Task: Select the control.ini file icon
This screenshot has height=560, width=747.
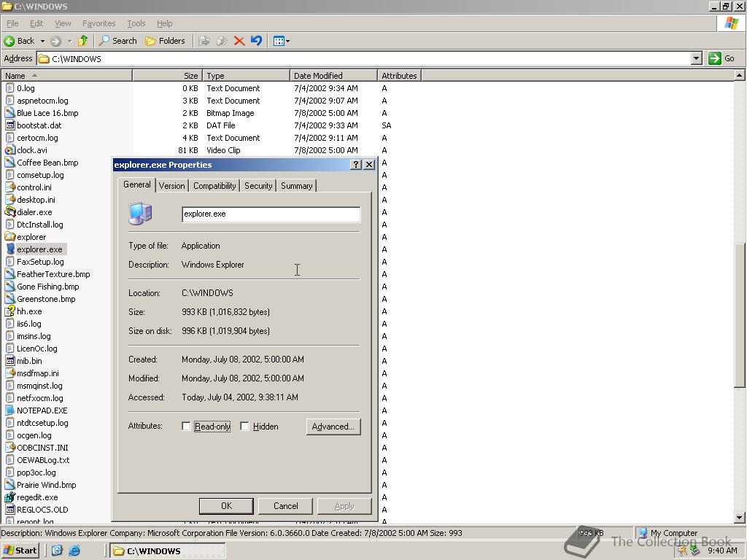Action: [x=10, y=187]
